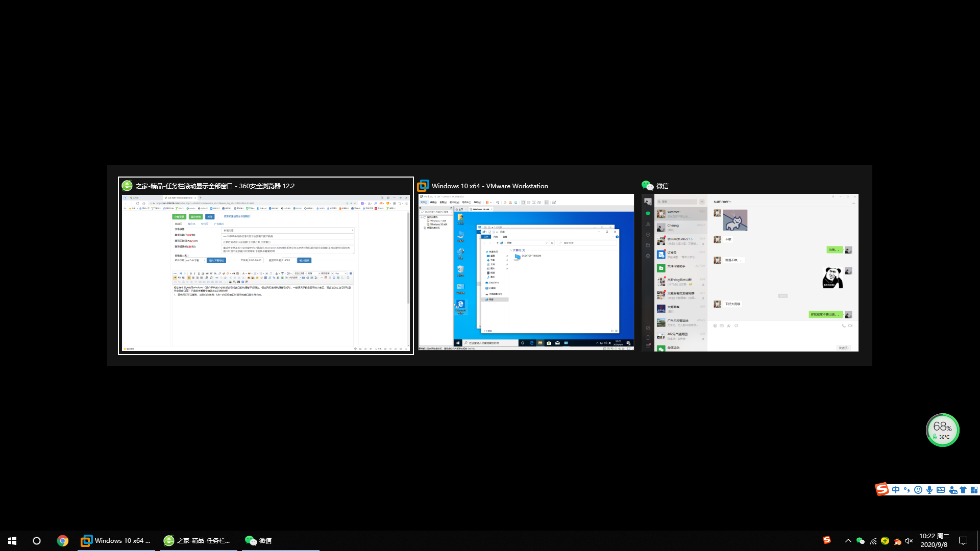Activate Sogou voice input microphone
This screenshot has width=980, height=551.
(x=929, y=489)
